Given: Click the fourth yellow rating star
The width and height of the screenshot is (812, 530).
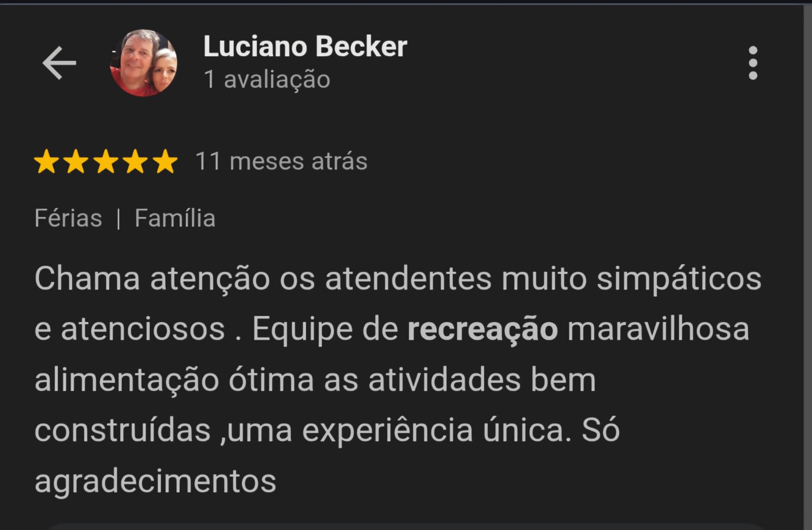Looking at the screenshot, I should pyautogui.click(x=136, y=161).
